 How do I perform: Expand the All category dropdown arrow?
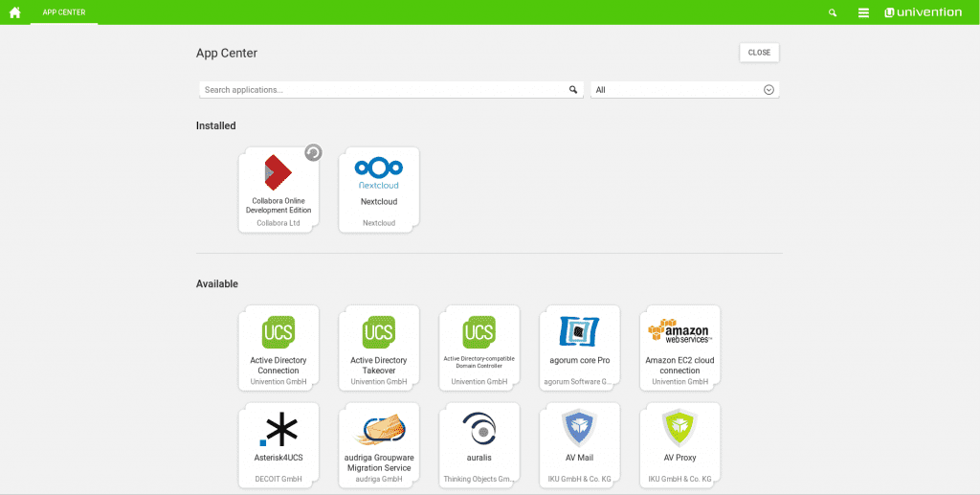coord(768,90)
